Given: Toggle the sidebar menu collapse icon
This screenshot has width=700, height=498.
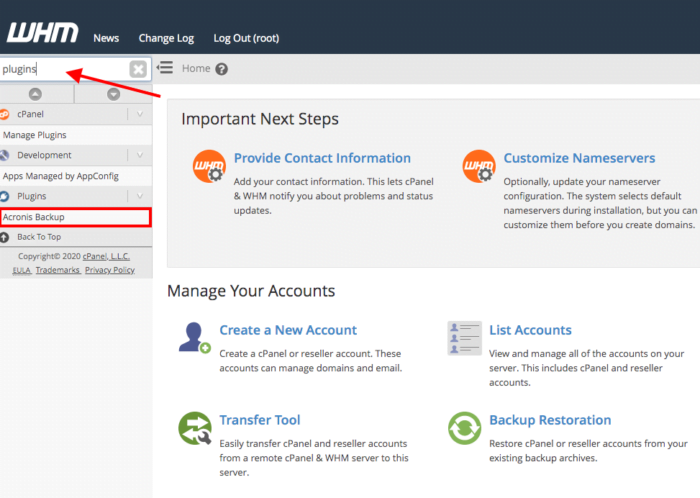Looking at the screenshot, I should pos(165,68).
